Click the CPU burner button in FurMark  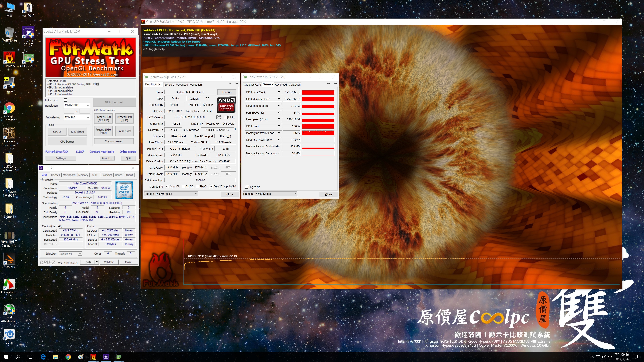[67, 141]
